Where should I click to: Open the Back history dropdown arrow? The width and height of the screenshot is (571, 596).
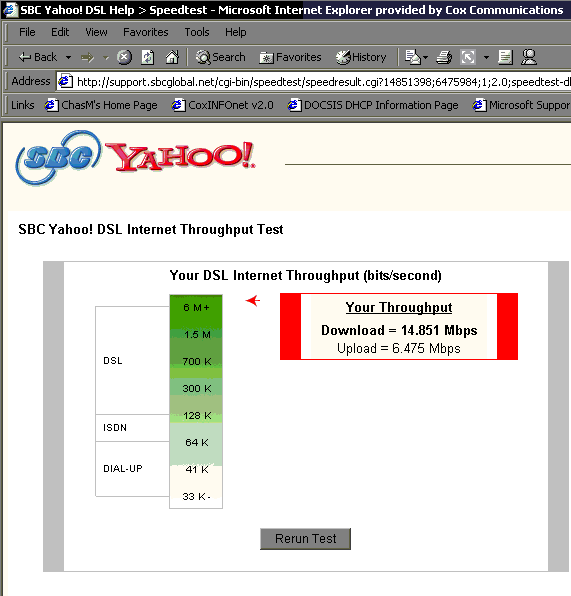pos(68,58)
